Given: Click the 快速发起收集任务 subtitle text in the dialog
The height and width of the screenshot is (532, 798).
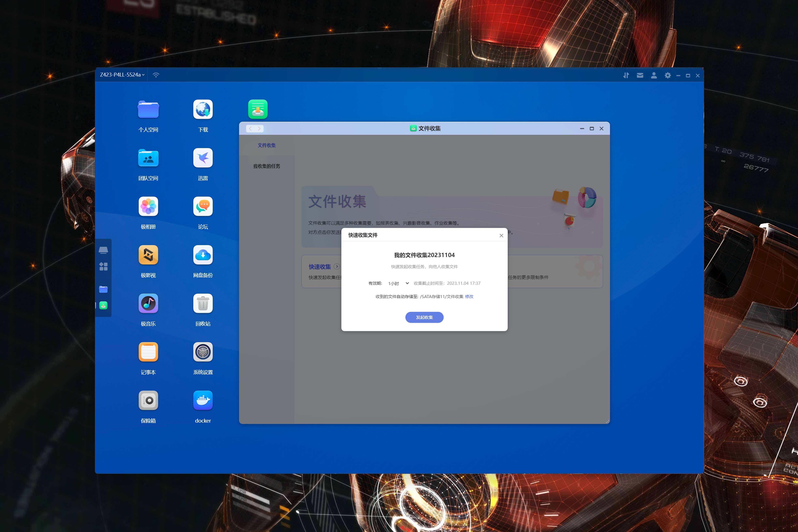Looking at the screenshot, I should 425,267.
